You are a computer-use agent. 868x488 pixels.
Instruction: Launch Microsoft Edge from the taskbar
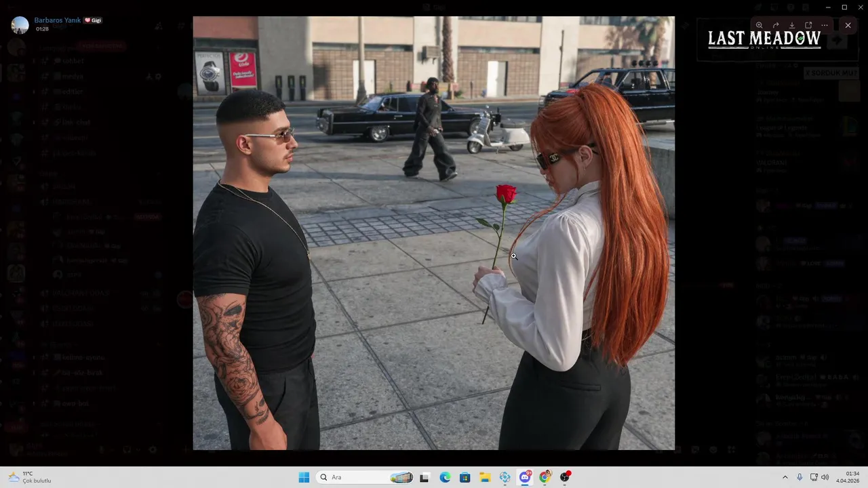pyautogui.click(x=445, y=477)
